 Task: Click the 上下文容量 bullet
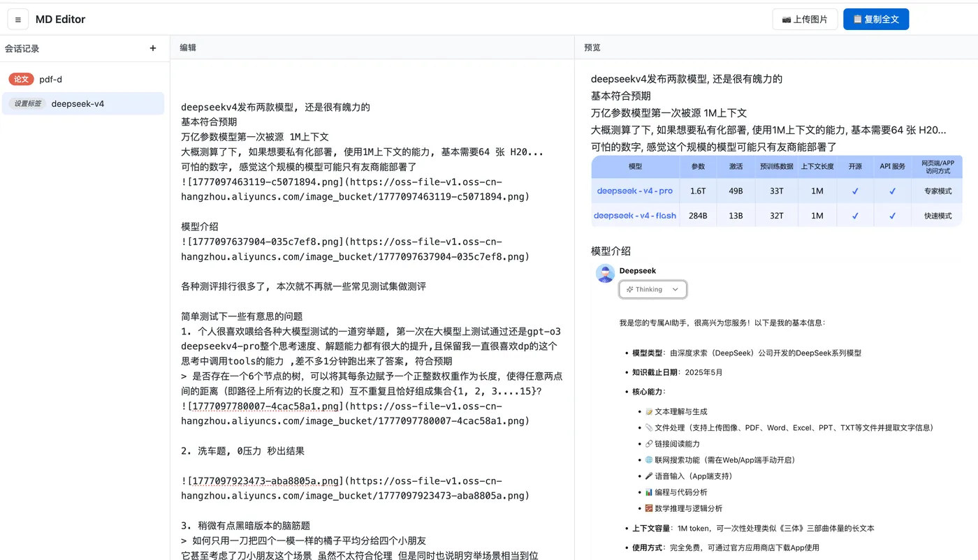pos(753,529)
